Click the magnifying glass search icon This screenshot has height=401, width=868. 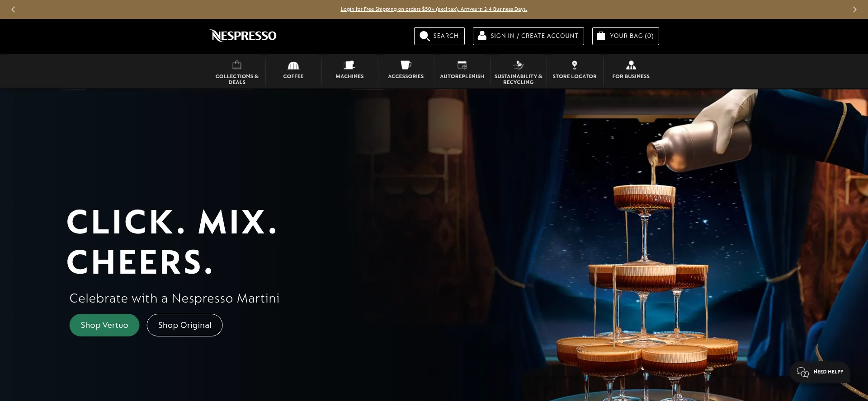pos(424,36)
